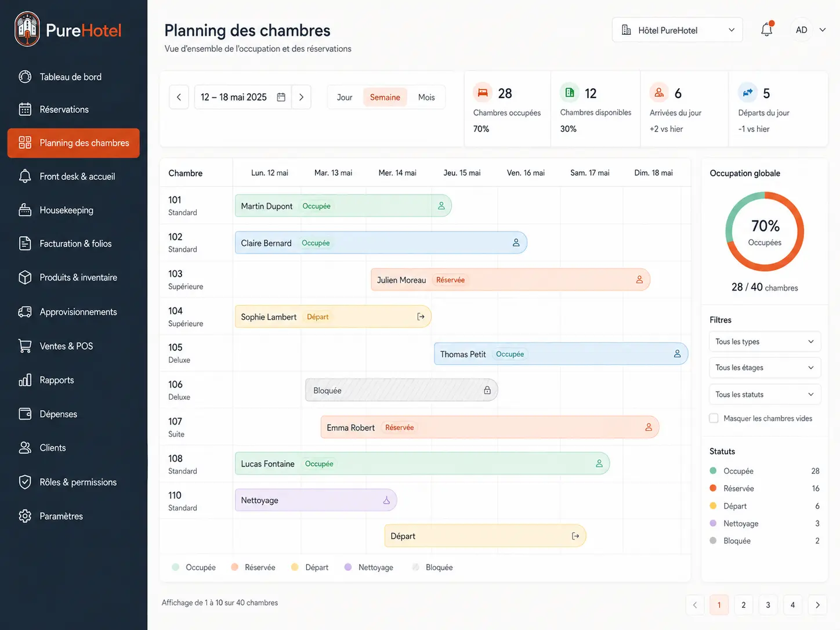Open the Tous les étages filter

[x=765, y=368]
